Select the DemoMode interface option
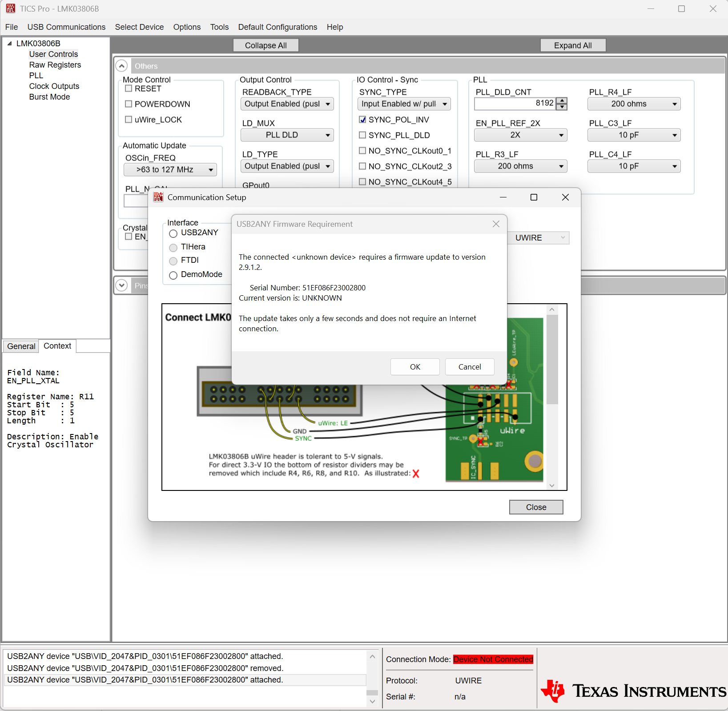Image resolution: width=728 pixels, height=711 pixels. 173,275
